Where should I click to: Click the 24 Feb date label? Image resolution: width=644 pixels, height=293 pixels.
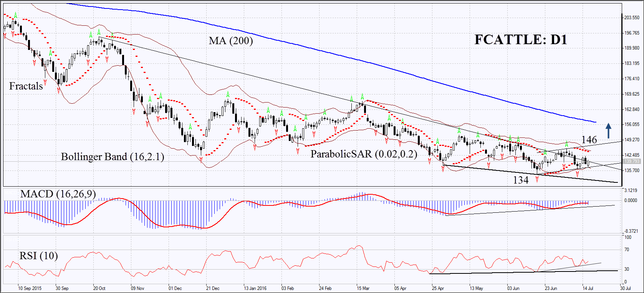click(x=325, y=288)
